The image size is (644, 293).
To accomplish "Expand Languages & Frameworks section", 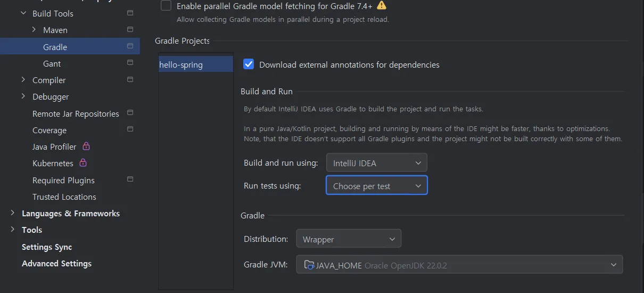I will [x=13, y=213].
